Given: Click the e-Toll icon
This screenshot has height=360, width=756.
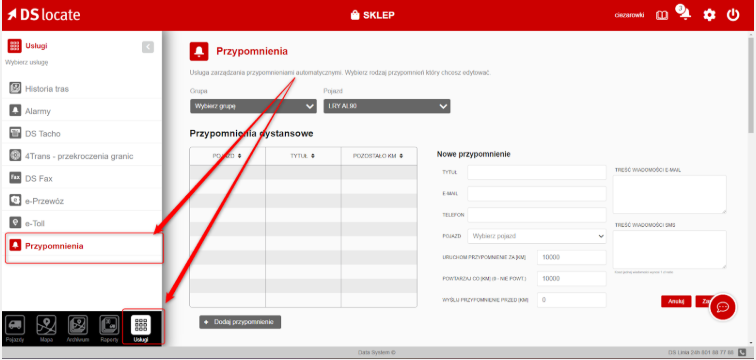Looking at the screenshot, I should pyautogui.click(x=15, y=223).
